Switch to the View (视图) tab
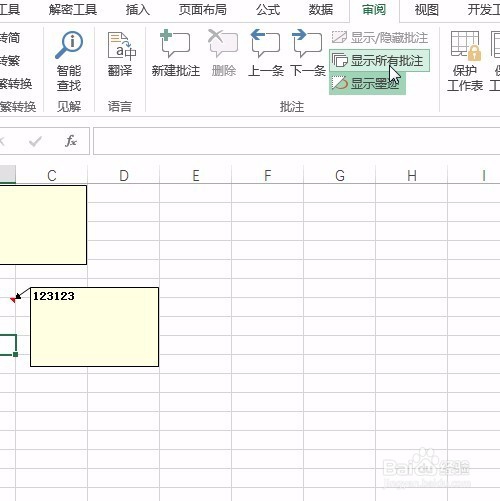Screen dimensions: 500x501 (x=426, y=10)
